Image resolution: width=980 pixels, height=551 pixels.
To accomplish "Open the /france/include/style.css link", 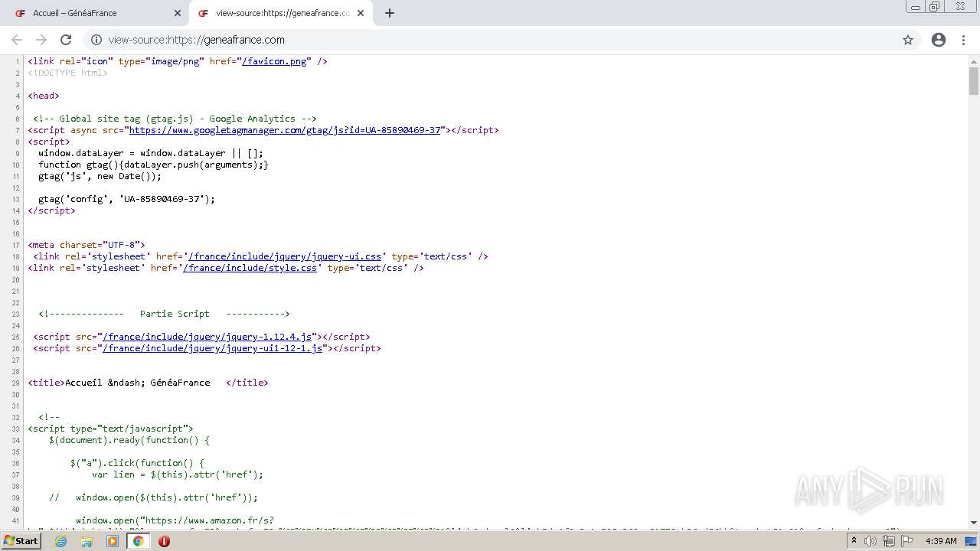I will click(250, 268).
